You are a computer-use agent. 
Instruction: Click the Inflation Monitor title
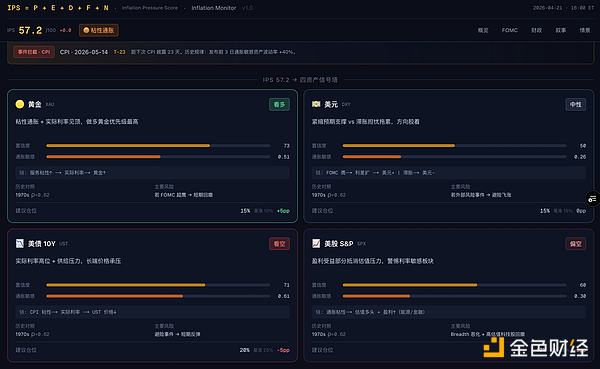[214, 8]
